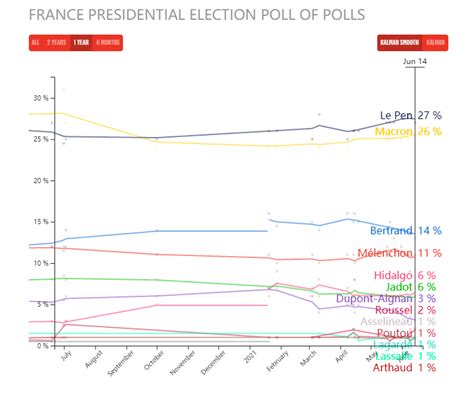The height and width of the screenshot is (395, 474).
Task: Select the Arthaud 1 % label
Action: pyautogui.click(x=404, y=368)
